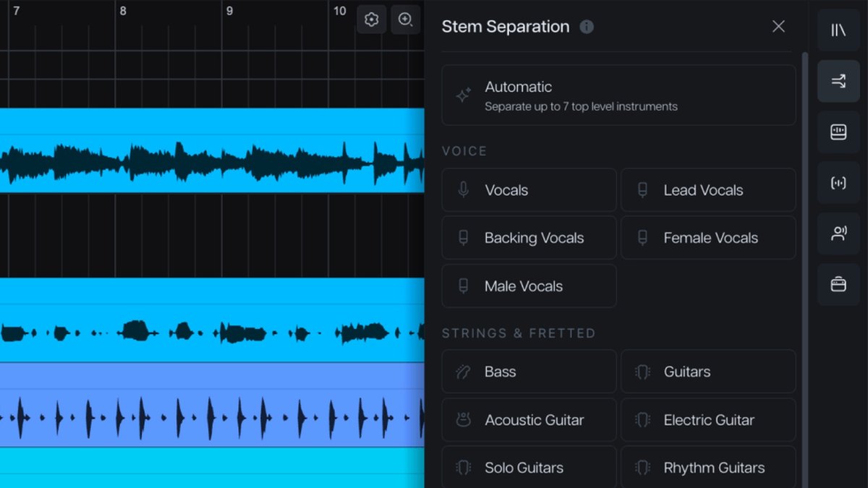
Task: Close the Stem Separation panel
Action: tap(778, 27)
